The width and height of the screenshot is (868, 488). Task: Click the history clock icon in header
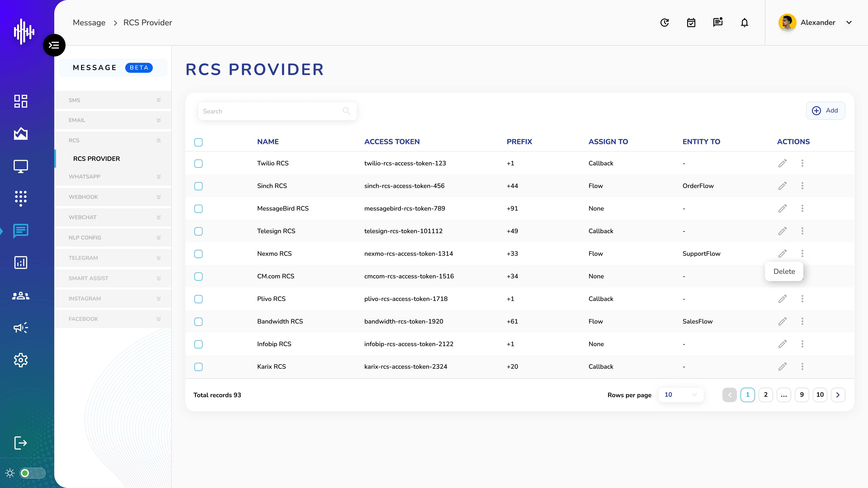[x=664, y=23]
